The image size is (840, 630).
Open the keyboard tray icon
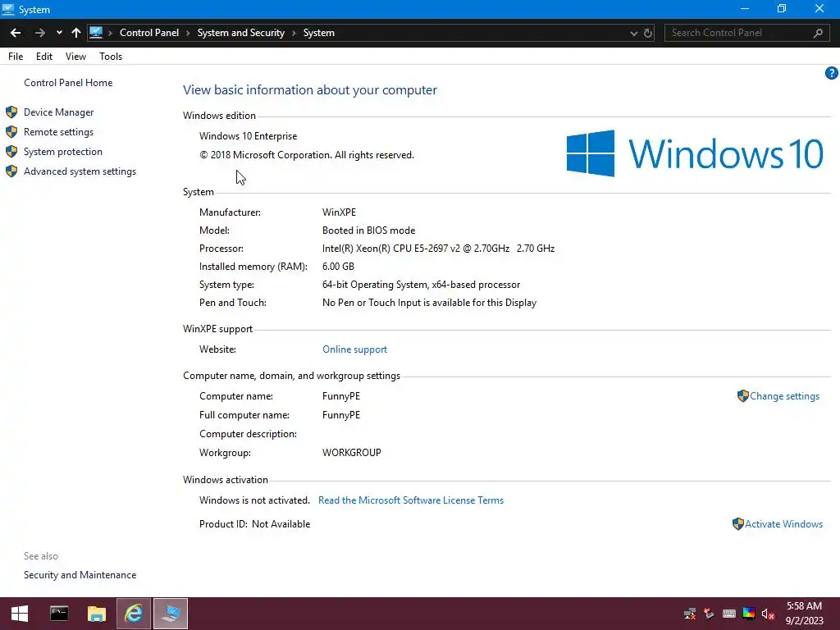click(x=729, y=614)
